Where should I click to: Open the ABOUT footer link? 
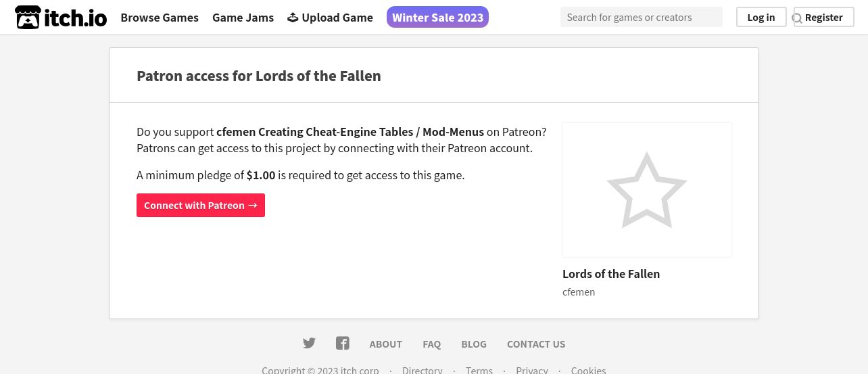point(386,344)
